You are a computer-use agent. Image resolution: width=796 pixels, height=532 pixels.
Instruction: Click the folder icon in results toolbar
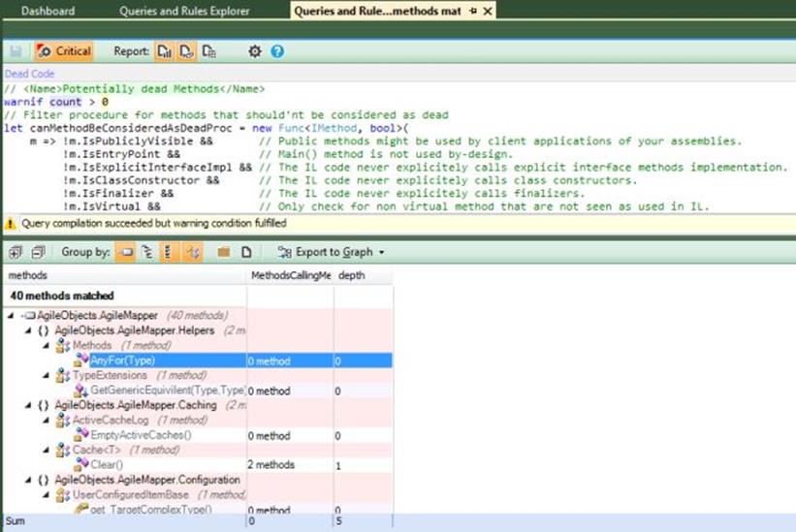tap(223, 252)
